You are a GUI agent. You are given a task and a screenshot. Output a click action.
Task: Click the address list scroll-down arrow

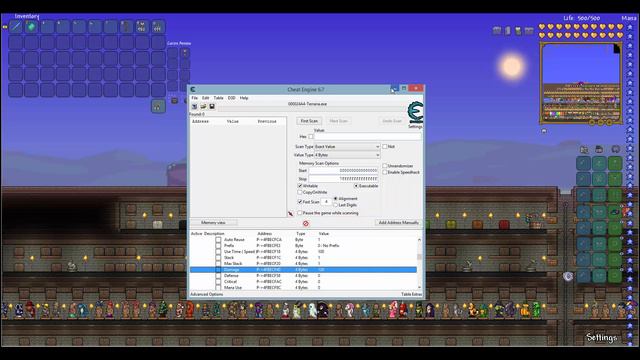[x=419, y=287]
